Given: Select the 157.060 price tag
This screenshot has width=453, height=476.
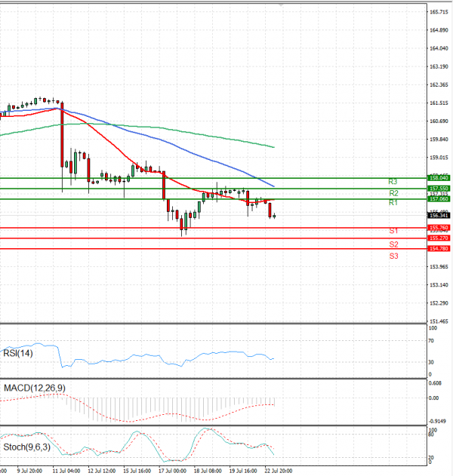Looking at the screenshot, I should click(x=439, y=199).
